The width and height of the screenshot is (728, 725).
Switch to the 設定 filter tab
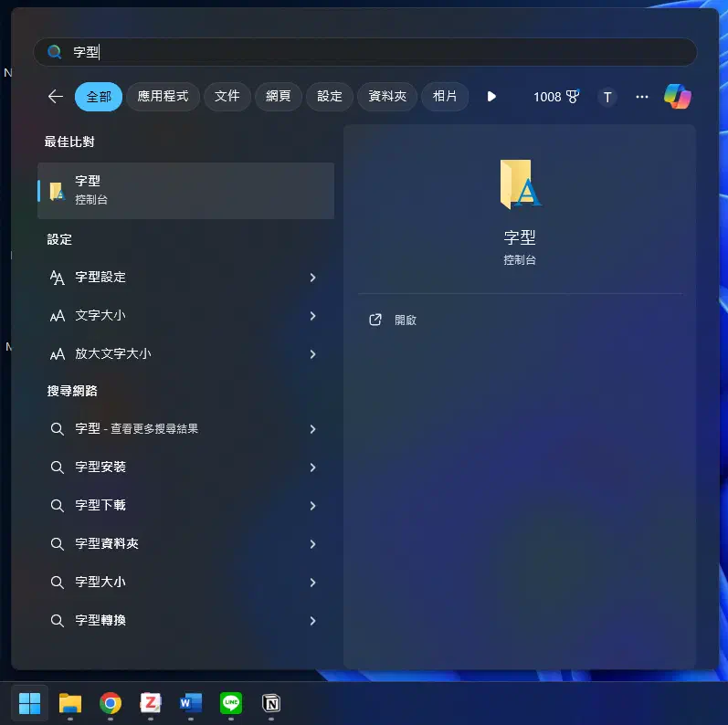[330, 97]
